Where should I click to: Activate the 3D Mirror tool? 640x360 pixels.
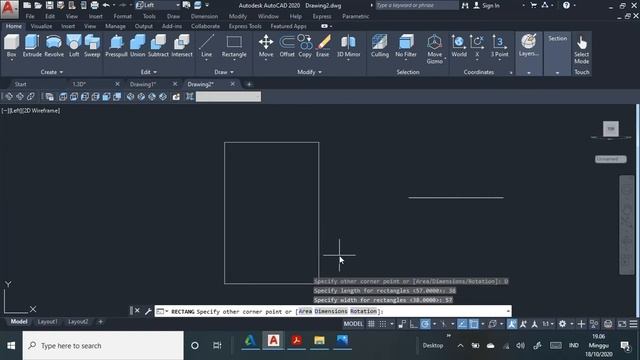[x=348, y=46]
